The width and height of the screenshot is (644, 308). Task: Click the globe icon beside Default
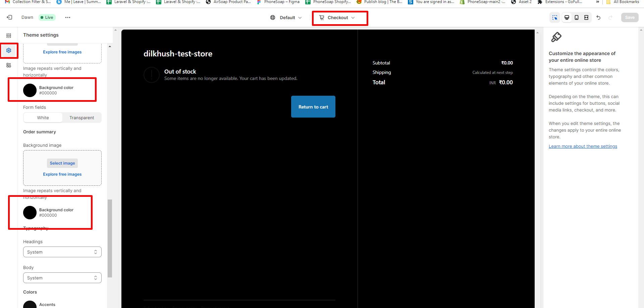pos(273,17)
